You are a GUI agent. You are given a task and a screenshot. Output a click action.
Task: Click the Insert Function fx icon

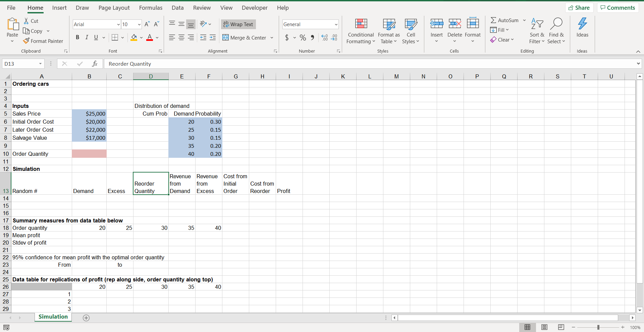click(x=95, y=64)
